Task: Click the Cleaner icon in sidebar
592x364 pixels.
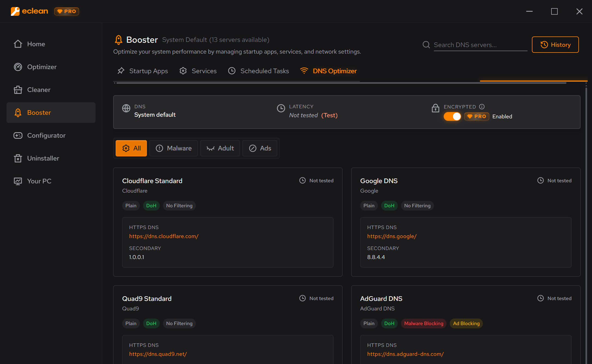Action: (x=18, y=90)
